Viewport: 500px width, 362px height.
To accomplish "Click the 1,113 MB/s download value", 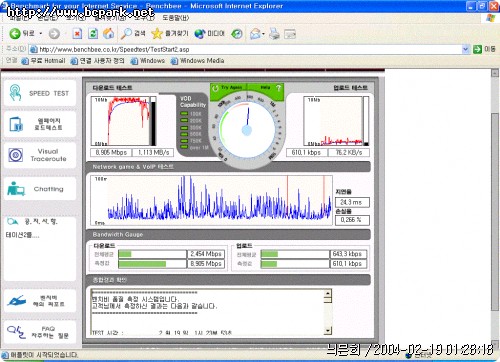I will tap(153, 152).
